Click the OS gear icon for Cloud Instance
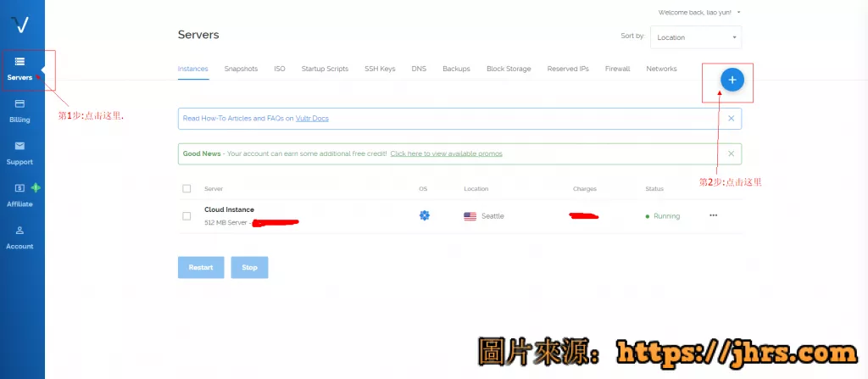This screenshot has height=379, width=868. (425, 215)
